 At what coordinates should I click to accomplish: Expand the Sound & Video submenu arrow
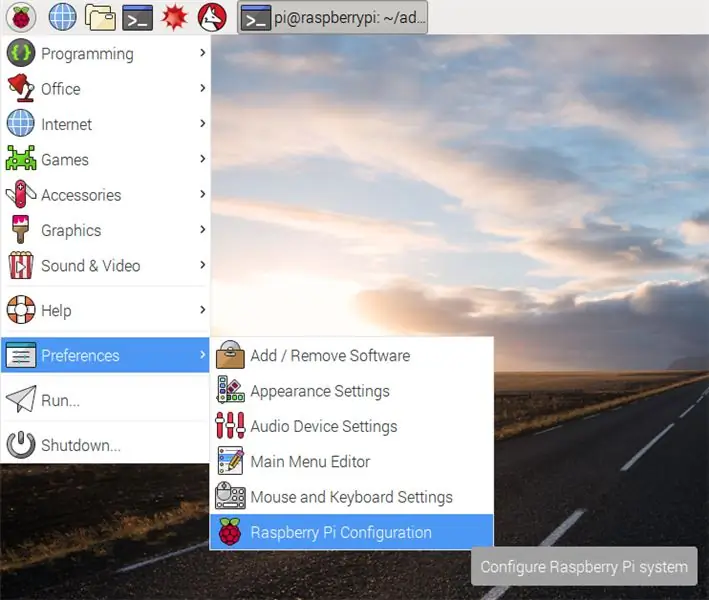[203, 265]
